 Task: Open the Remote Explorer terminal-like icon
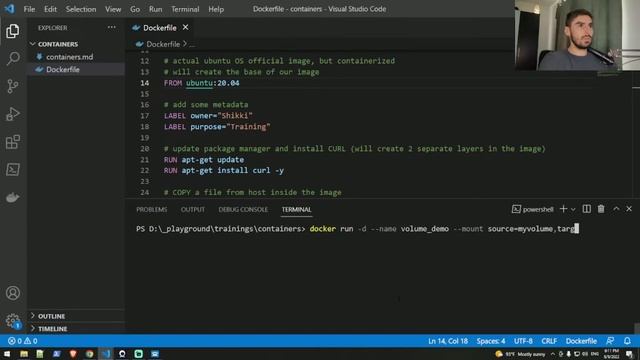pyautogui.click(x=13, y=169)
